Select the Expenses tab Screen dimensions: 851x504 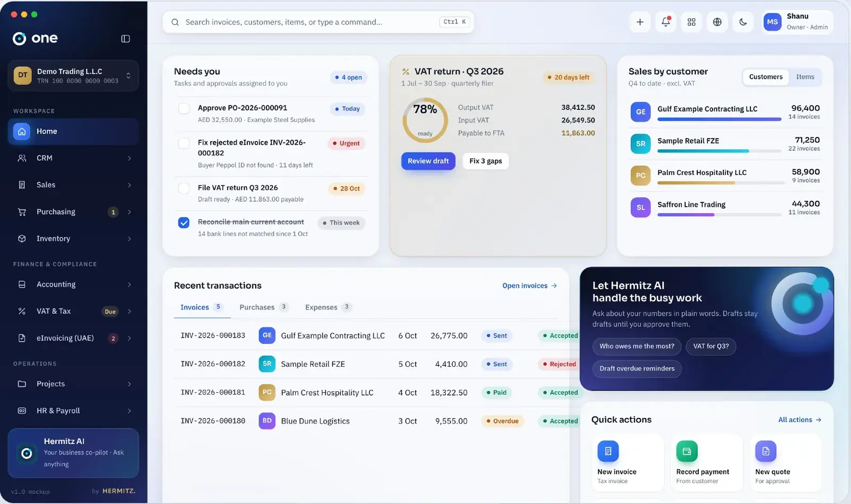click(x=328, y=307)
